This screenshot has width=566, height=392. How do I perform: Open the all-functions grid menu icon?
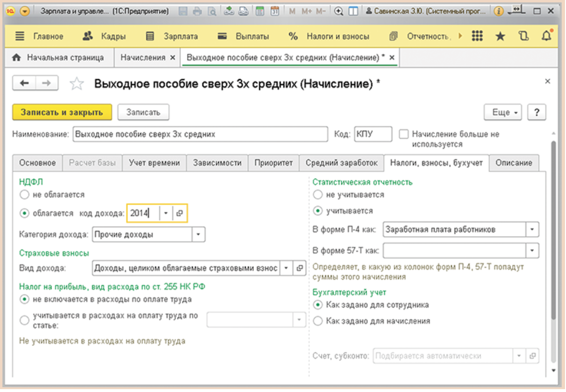pos(477,36)
